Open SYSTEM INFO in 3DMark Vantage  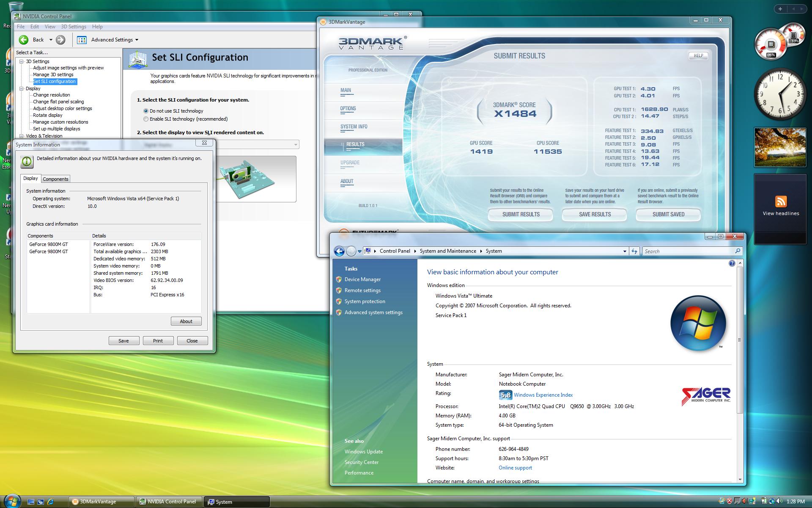pyautogui.click(x=354, y=127)
